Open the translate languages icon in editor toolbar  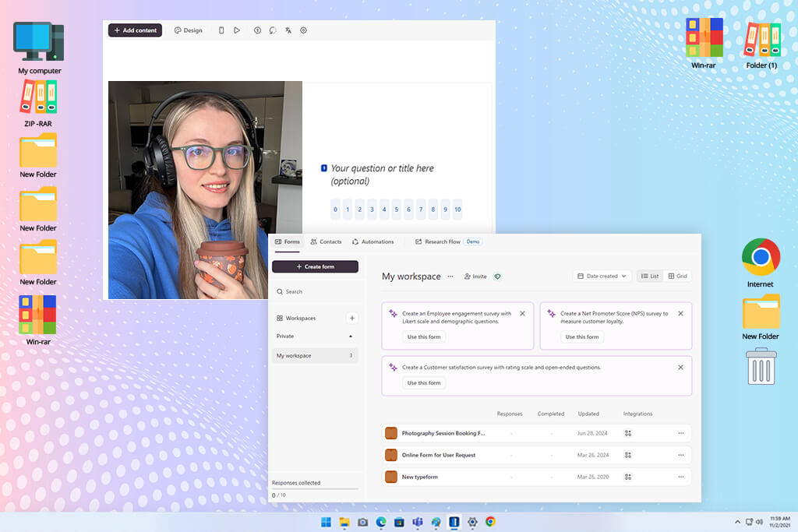[x=288, y=30]
